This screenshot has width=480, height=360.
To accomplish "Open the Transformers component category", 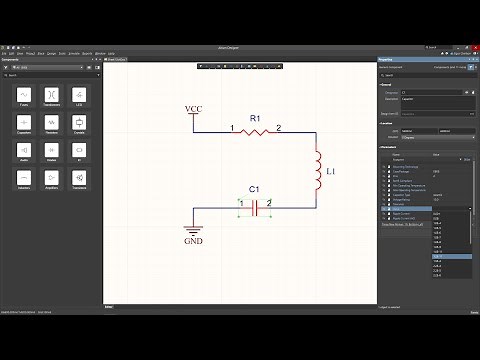I will (x=51, y=96).
